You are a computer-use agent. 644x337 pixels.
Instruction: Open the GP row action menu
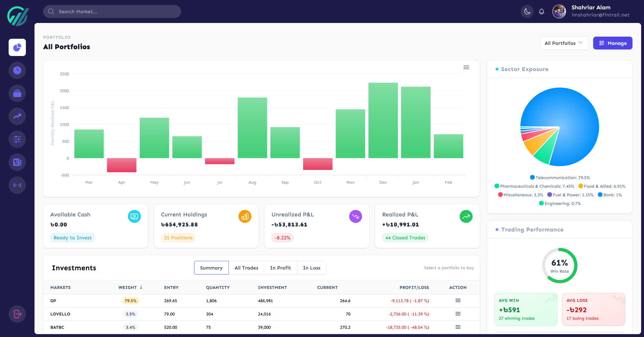point(458,301)
